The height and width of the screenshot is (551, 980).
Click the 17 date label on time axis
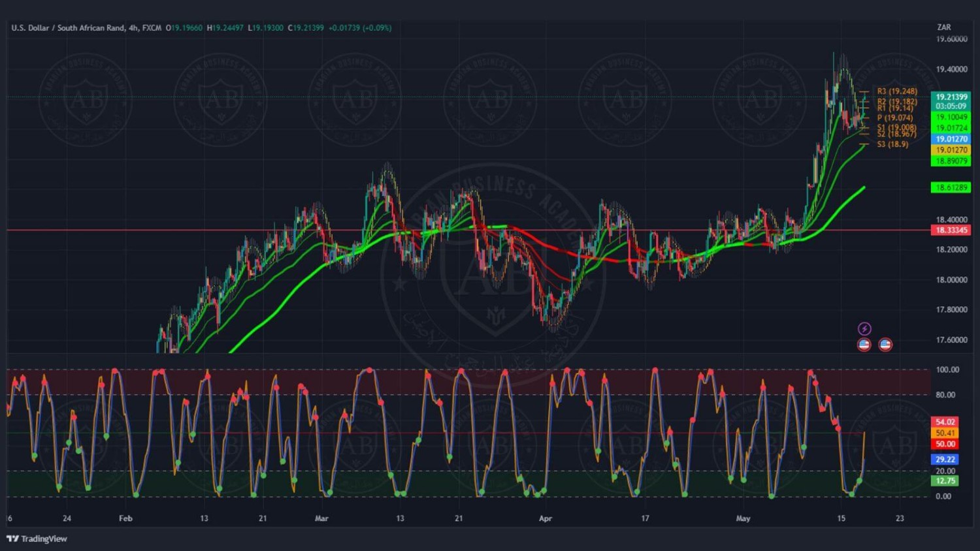pos(645,518)
